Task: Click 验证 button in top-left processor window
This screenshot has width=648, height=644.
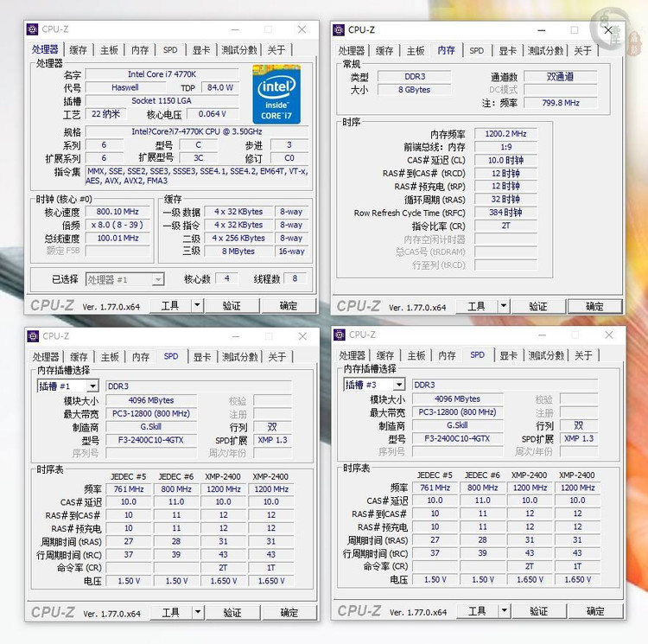Action: click(232, 305)
